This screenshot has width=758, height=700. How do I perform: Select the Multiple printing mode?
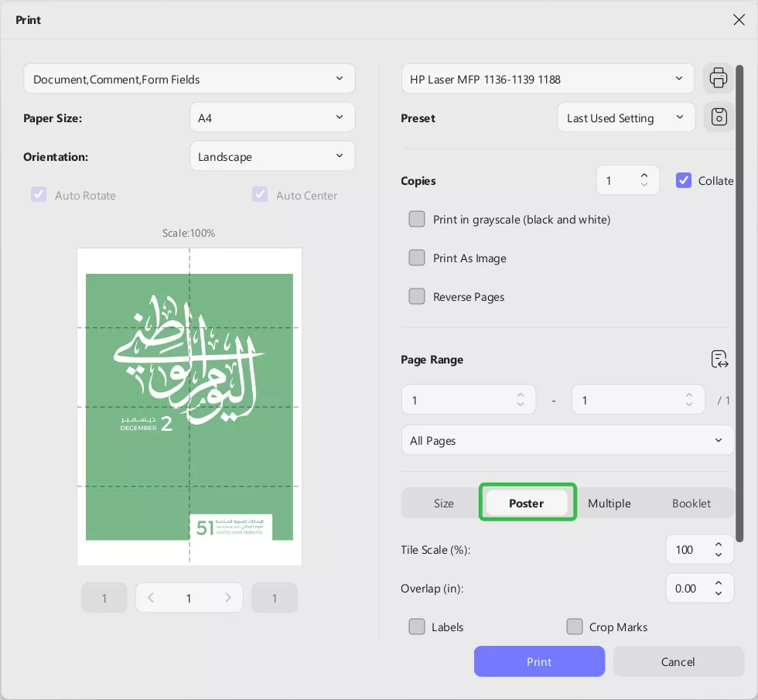coord(609,503)
